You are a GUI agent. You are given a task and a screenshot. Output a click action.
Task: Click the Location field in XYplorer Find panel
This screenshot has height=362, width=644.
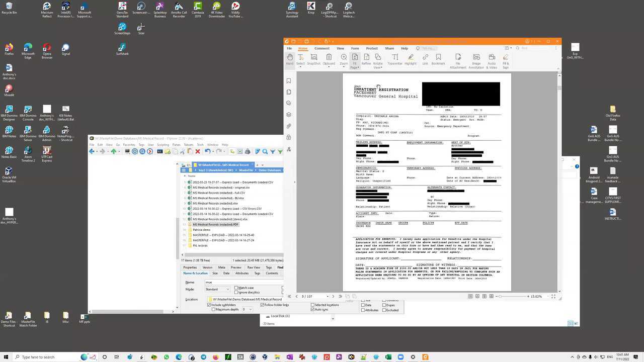(245, 299)
